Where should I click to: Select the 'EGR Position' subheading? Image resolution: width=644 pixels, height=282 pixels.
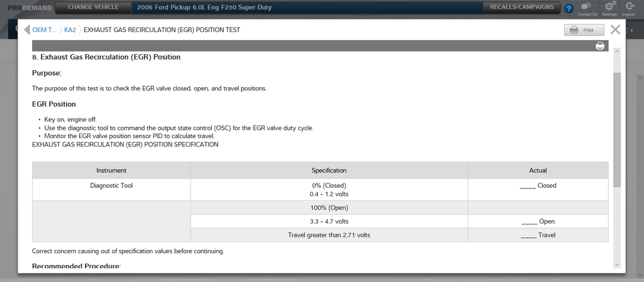(54, 104)
